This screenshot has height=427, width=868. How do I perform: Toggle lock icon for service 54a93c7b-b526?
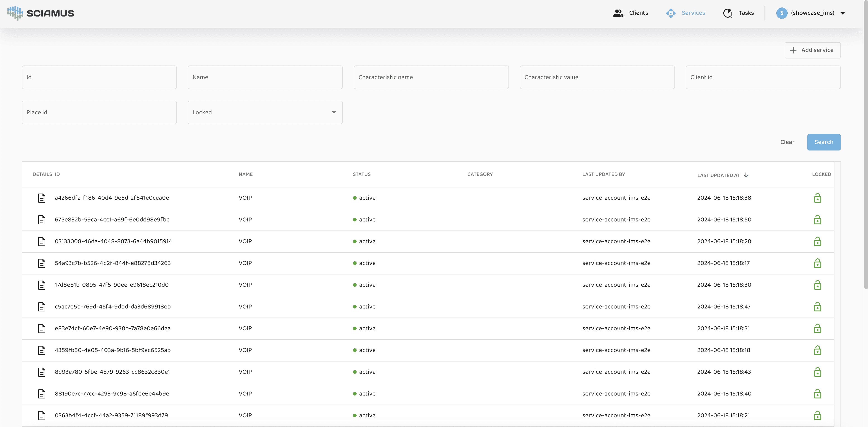(817, 263)
